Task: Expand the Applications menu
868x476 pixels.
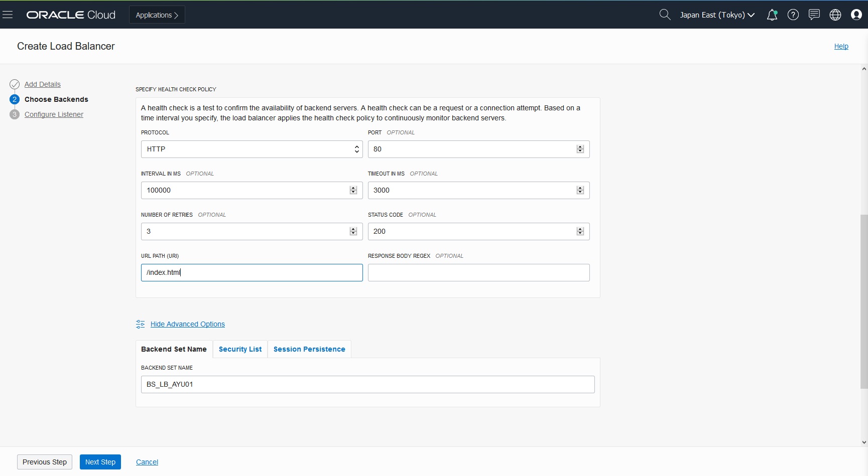Action: tap(157, 15)
